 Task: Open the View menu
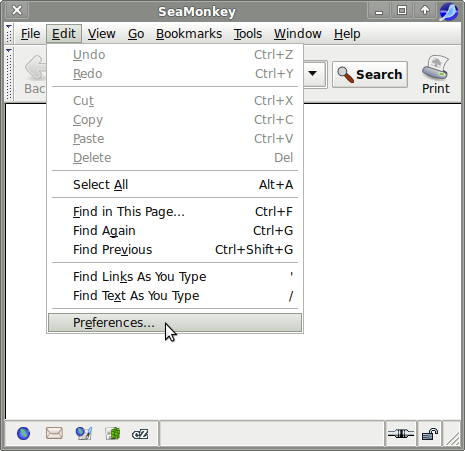(x=102, y=34)
